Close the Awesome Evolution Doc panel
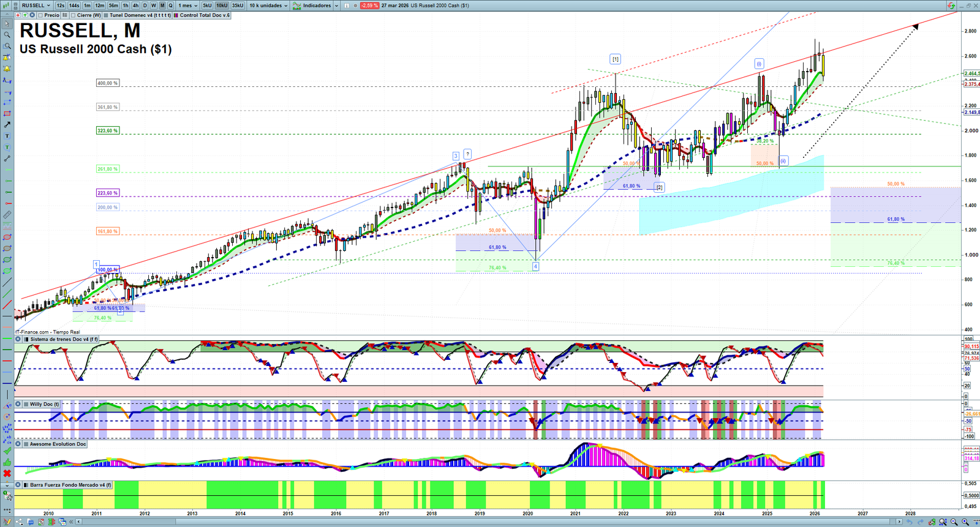The image size is (980, 527). tap(18, 444)
